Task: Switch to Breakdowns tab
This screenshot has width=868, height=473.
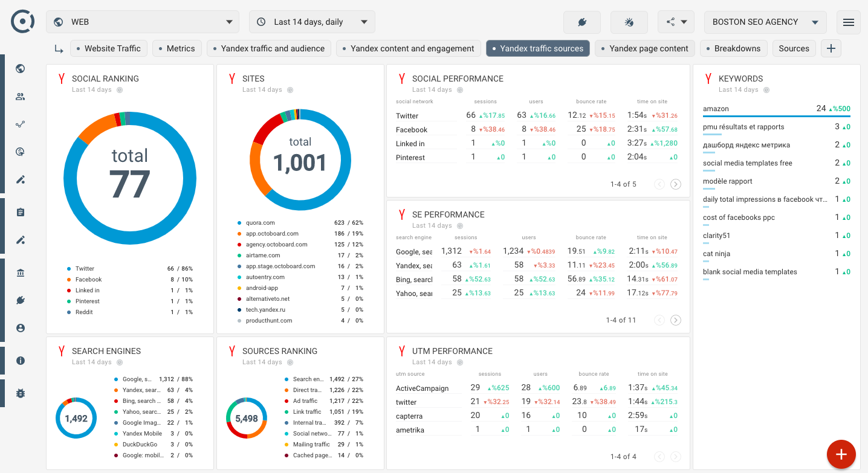Action: 734,48
